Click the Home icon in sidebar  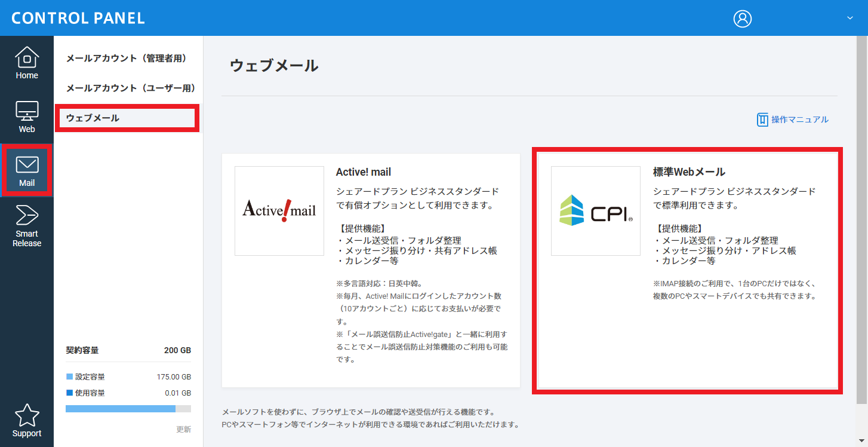point(27,57)
